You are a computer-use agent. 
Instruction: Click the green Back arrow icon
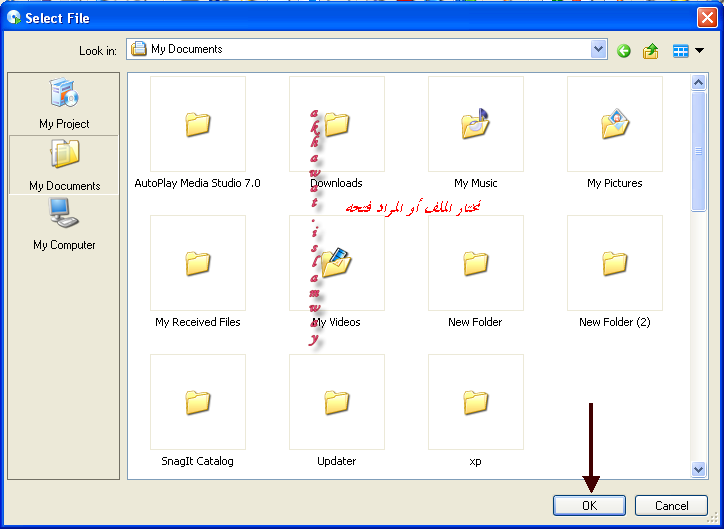(x=623, y=50)
